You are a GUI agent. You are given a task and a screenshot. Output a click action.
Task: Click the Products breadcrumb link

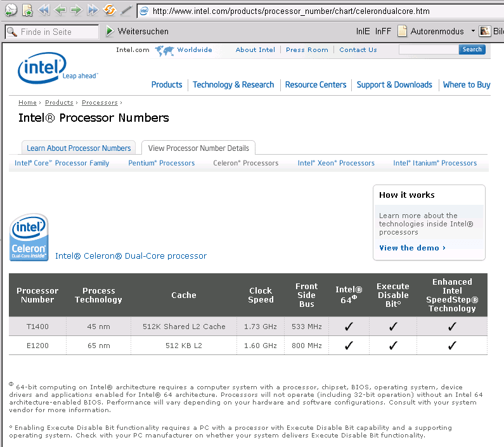[x=59, y=103]
